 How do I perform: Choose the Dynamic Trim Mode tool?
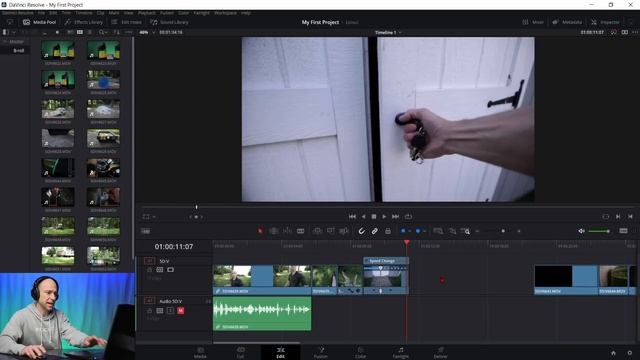click(x=287, y=231)
